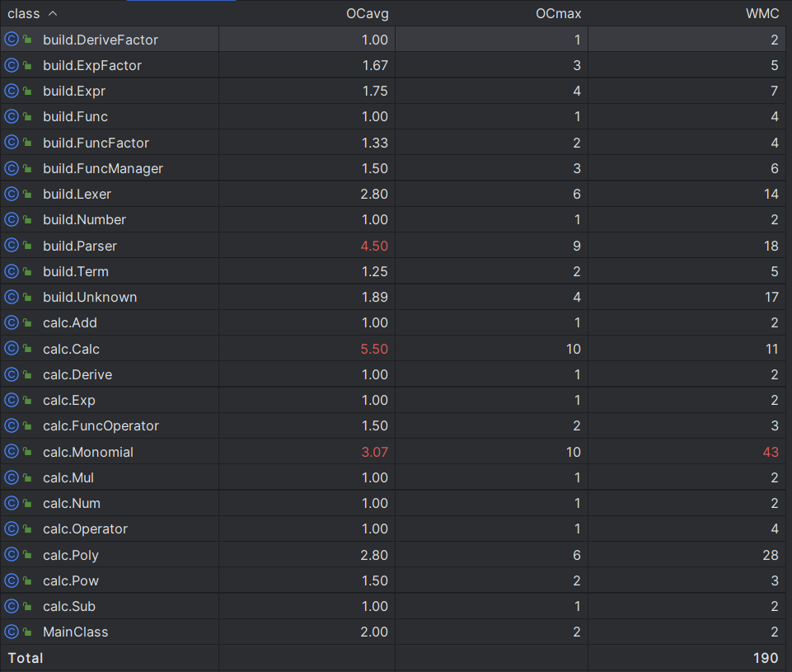Click the class icon for calc.Sub

click(x=11, y=606)
